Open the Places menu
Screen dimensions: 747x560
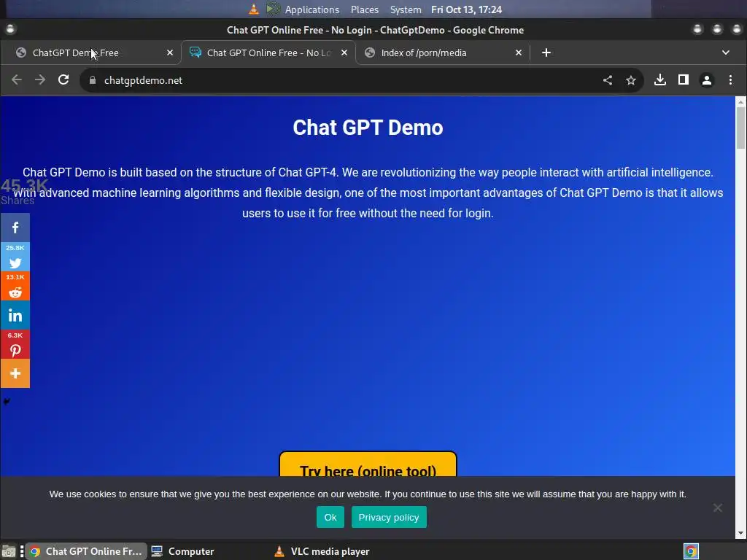365,9
